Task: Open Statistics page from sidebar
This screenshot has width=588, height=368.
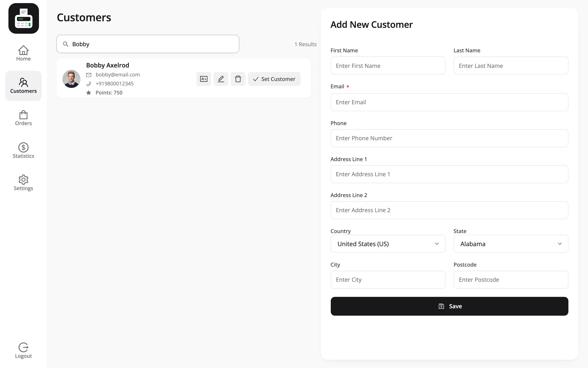Action: click(23, 150)
